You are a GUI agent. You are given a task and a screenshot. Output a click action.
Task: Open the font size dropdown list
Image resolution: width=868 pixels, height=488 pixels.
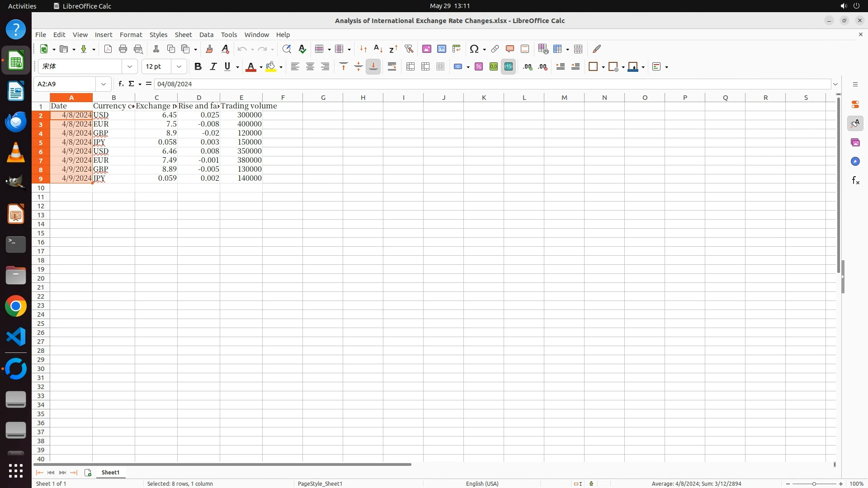(179, 67)
